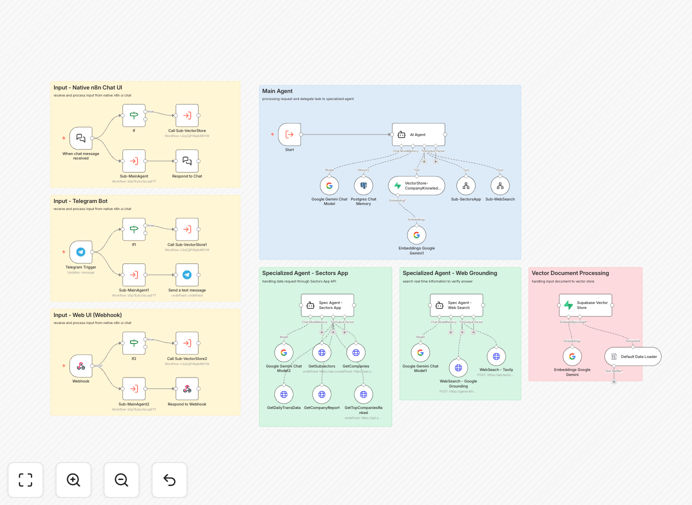This screenshot has width=692, height=505.
Task: Select the 'VectorStore-CompanyKnowled...' node
Action: (x=417, y=186)
